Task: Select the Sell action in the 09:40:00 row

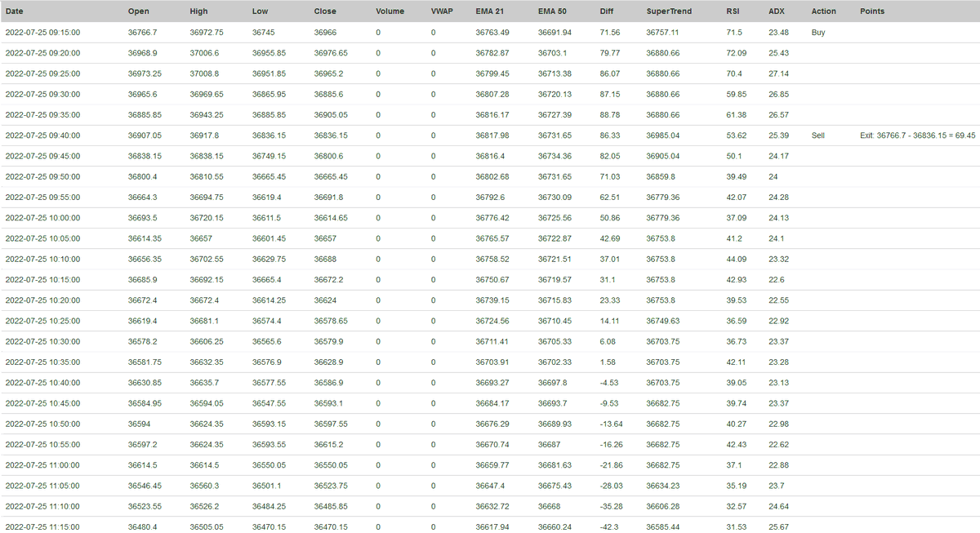Action: 818,135
